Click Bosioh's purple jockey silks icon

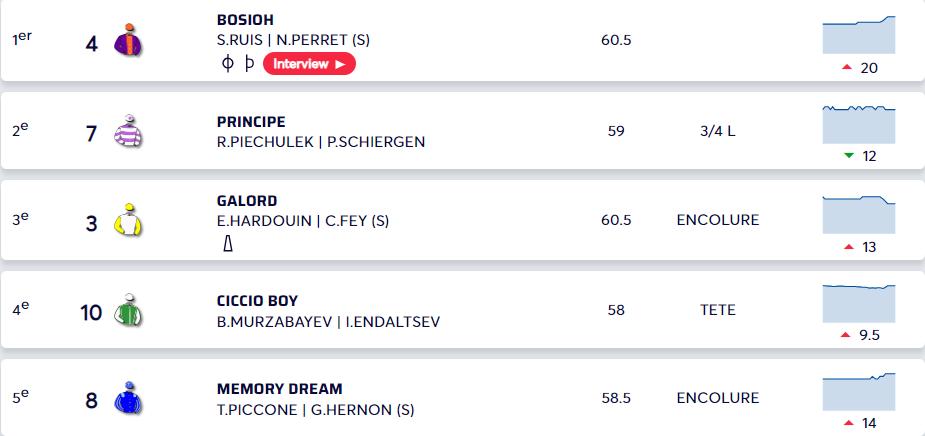coord(128,40)
